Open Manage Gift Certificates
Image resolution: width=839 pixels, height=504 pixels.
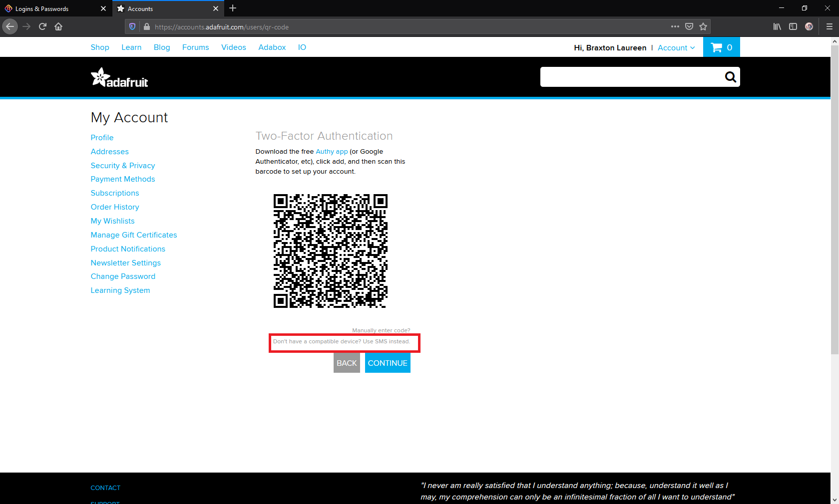tap(134, 235)
